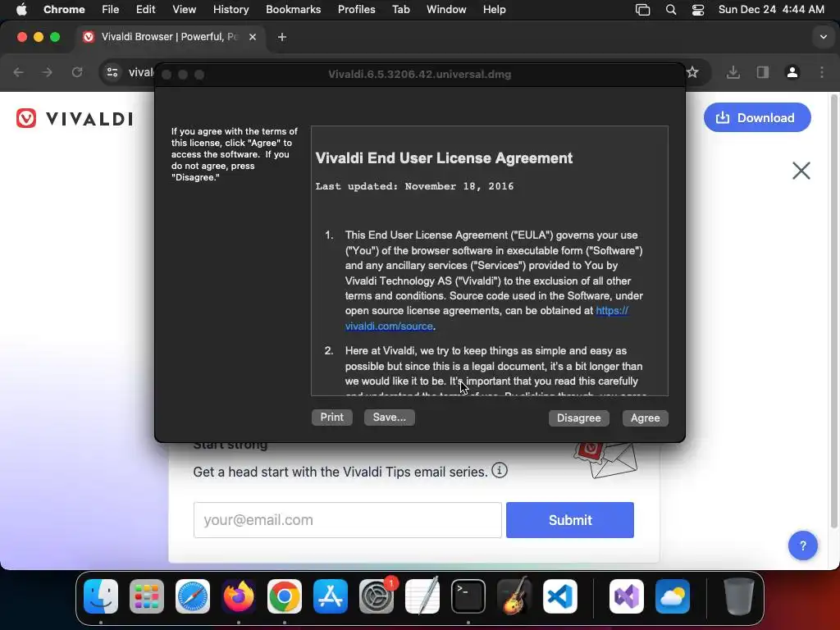Select the Vivaldi Browser tab
840x630 pixels.
point(171,37)
